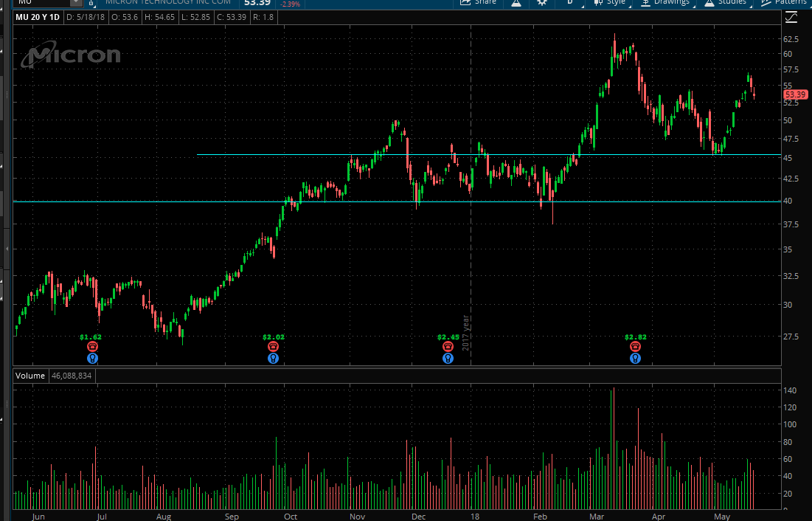The height and width of the screenshot is (521, 812).
Task: Open the Style menu
Action: pos(610,3)
